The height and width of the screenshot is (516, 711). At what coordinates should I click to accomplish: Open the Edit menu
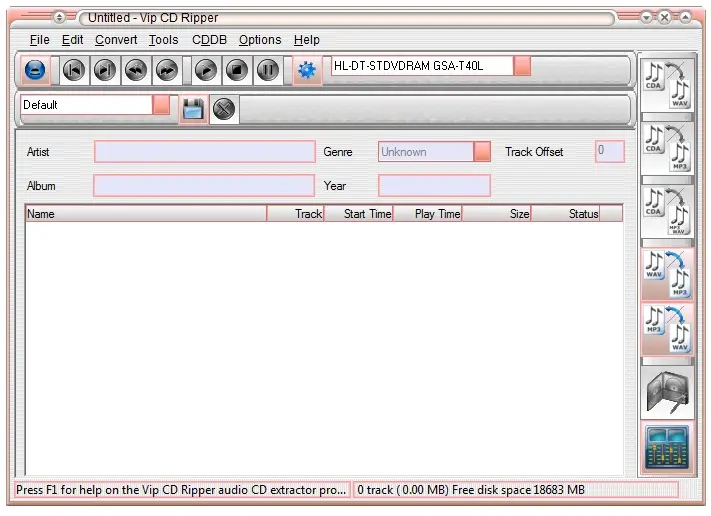pyautogui.click(x=73, y=40)
